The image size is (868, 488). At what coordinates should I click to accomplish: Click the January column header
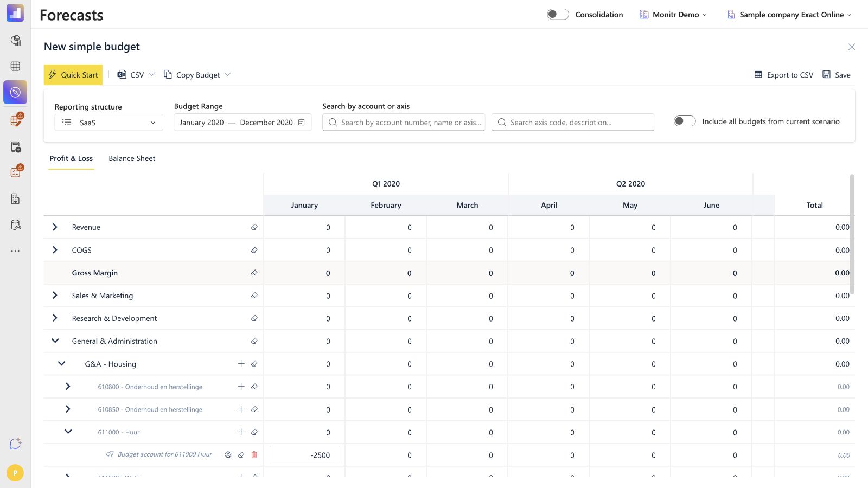click(304, 205)
